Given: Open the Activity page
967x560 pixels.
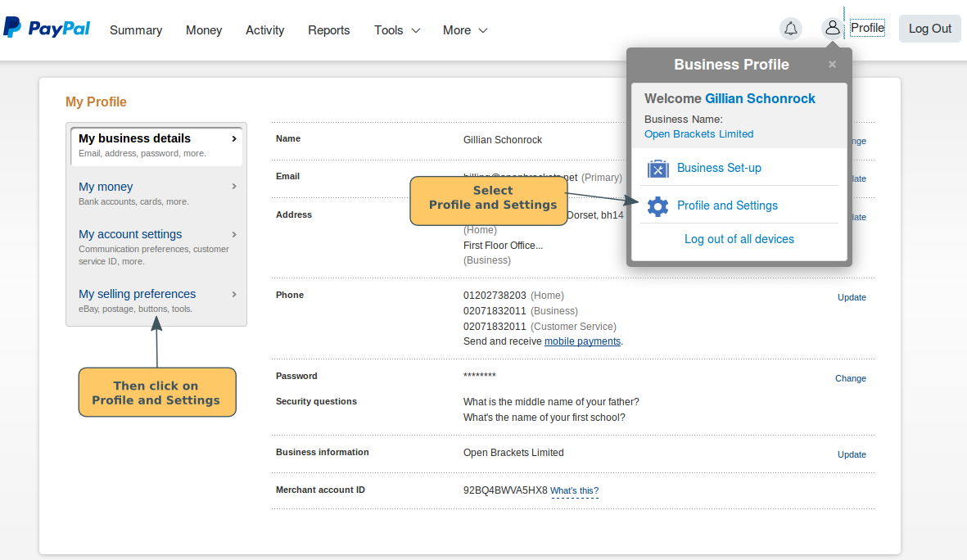Looking at the screenshot, I should click(x=264, y=29).
